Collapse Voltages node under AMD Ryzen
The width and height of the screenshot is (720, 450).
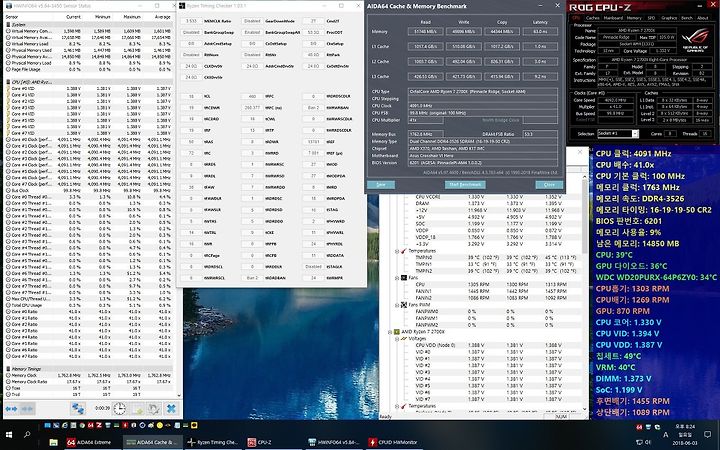coord(397,338)
